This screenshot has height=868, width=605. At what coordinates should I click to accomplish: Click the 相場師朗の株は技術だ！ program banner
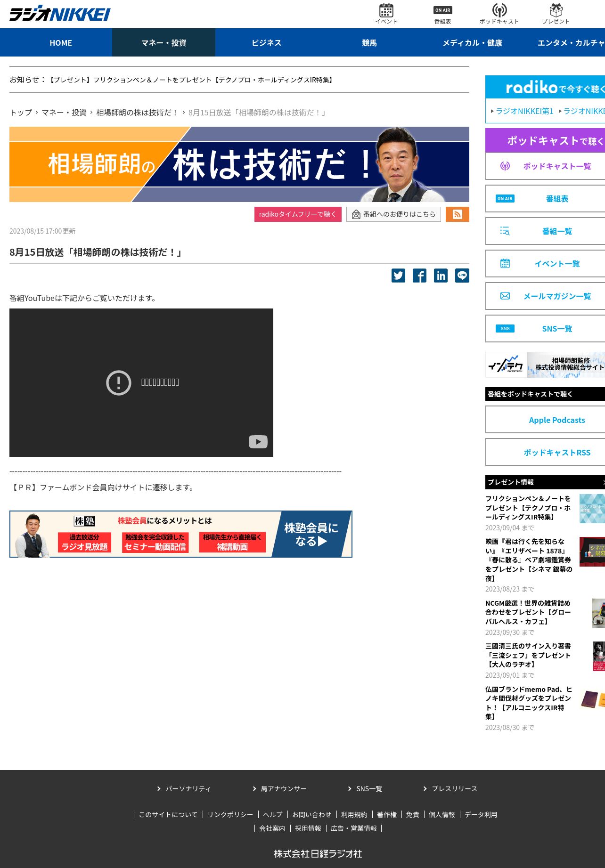coord(239,164)
